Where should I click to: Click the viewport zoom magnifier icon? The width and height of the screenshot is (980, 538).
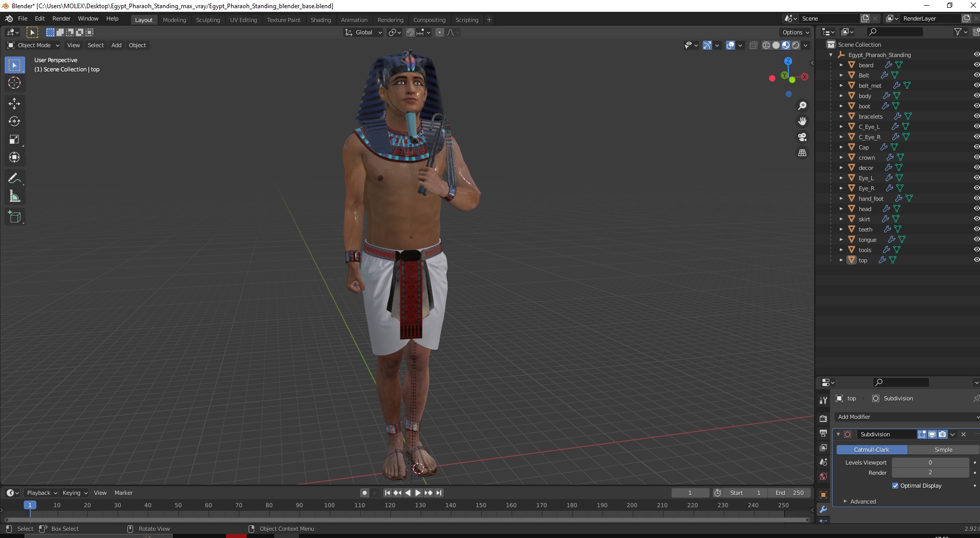tap(802, 106)
